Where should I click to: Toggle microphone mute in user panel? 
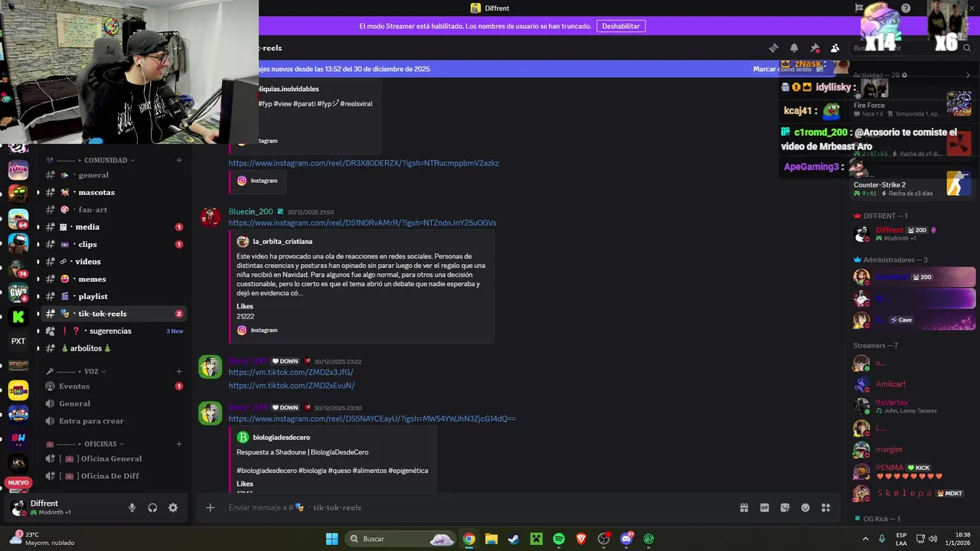click(x=132, y=507)
